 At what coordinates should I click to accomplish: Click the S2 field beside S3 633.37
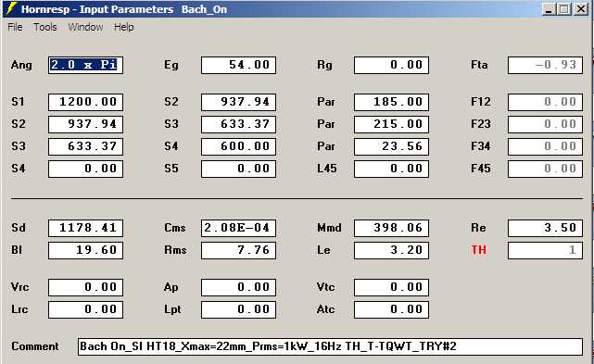(85, 124)
